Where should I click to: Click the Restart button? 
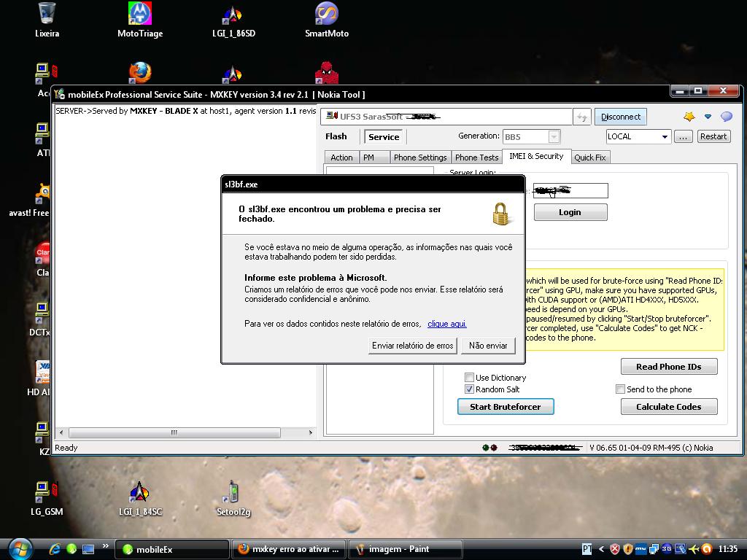713,136
